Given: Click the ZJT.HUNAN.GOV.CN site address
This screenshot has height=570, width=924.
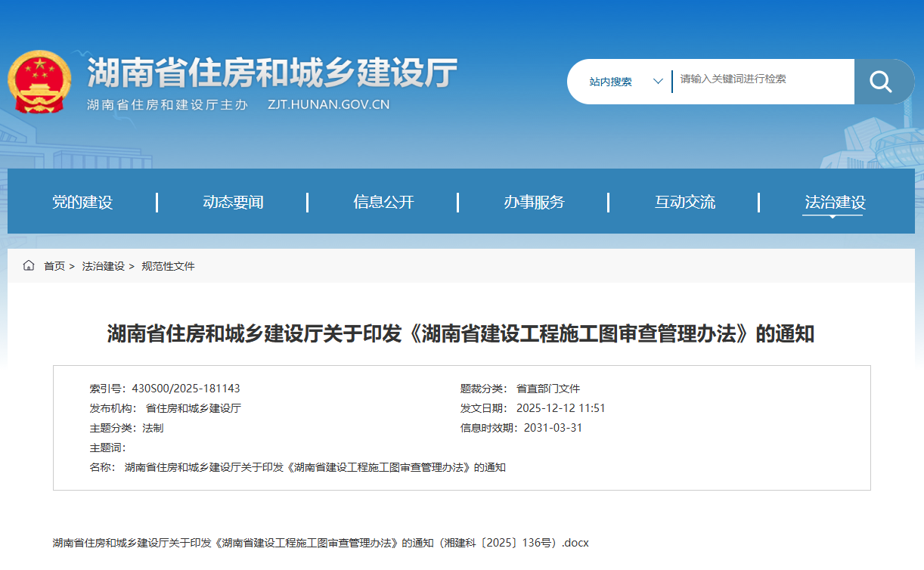Looking at the screenshot, I should pos(327,105).
